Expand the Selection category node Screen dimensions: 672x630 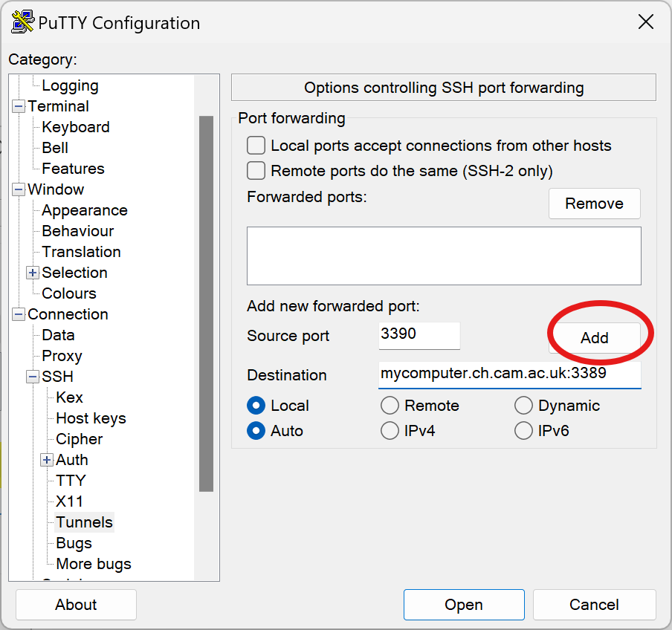tap(33, 273)
